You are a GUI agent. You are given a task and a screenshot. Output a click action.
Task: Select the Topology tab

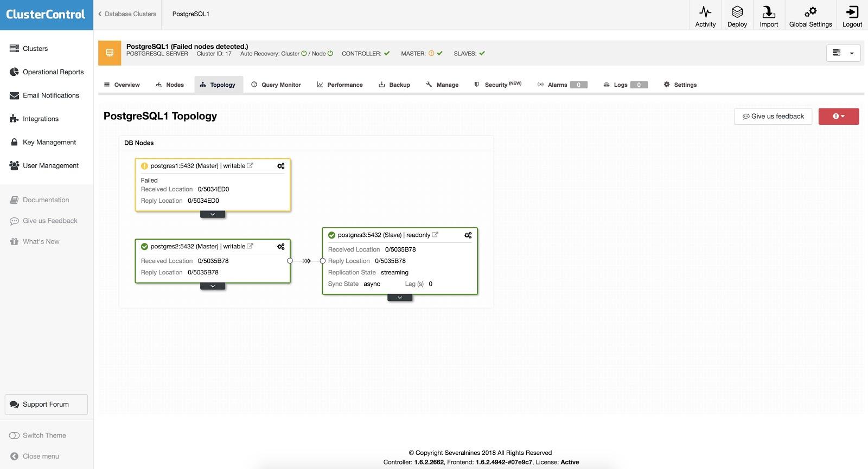[x=218, y=85]
